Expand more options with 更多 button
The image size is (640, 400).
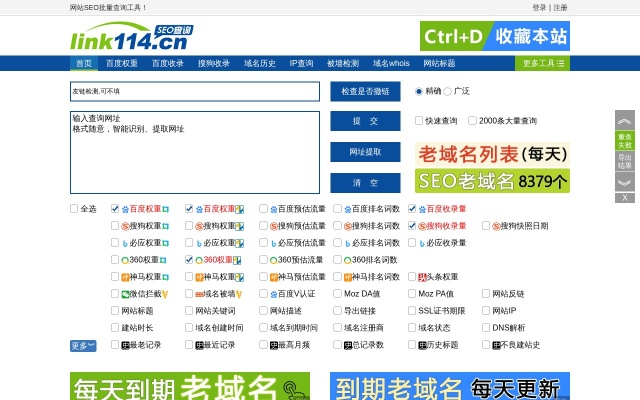click(x=83, y=346)
